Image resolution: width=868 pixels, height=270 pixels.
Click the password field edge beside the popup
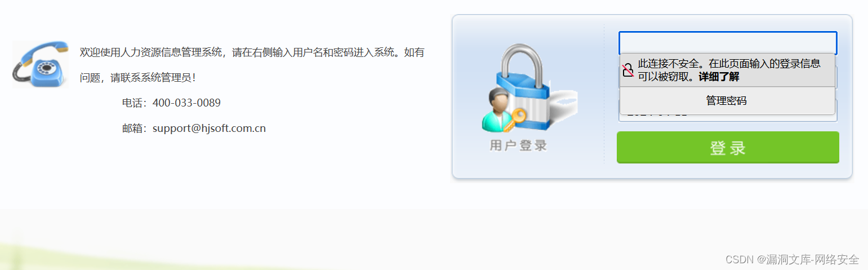tap(836, 77)
